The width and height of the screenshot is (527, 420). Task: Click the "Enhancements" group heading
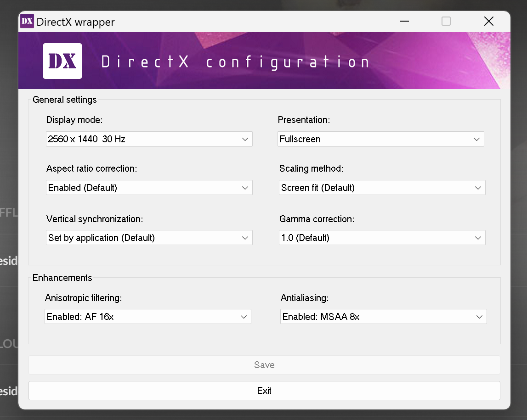pyautogui.click(x=62, y=278)
